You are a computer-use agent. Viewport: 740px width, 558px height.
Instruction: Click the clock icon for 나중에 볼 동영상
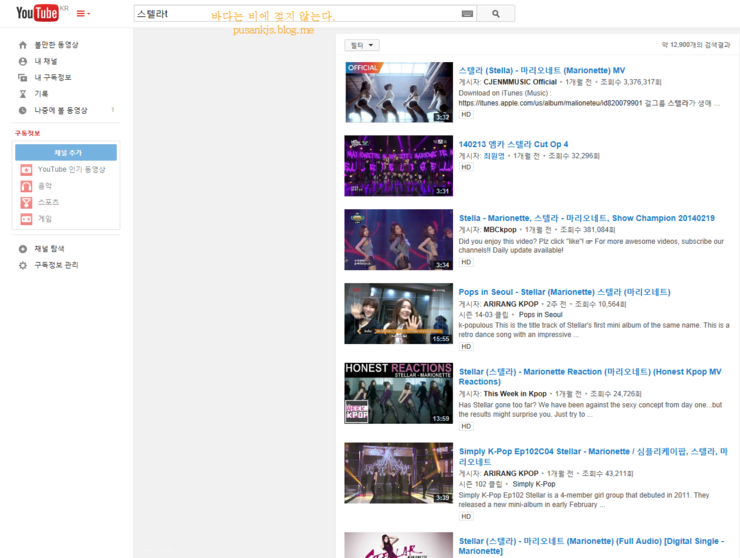(x=23, y=110)
